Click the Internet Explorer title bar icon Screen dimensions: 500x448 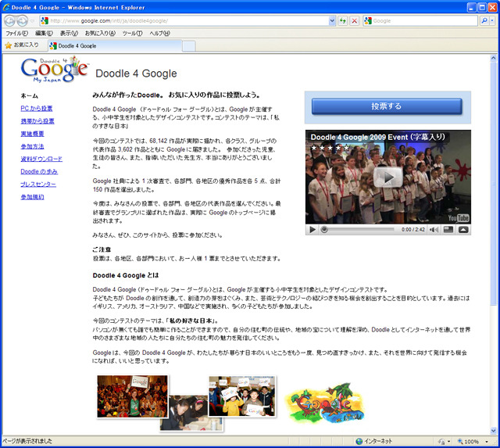[x=6, y=7]
